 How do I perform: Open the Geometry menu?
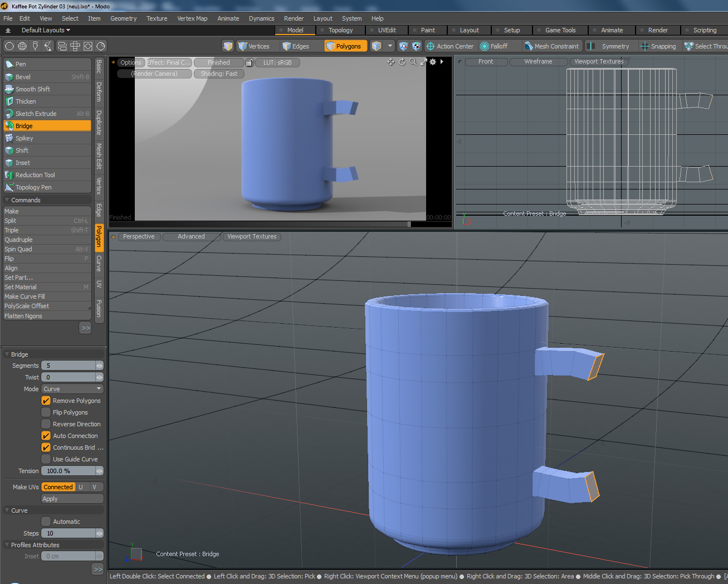(123, 18)
